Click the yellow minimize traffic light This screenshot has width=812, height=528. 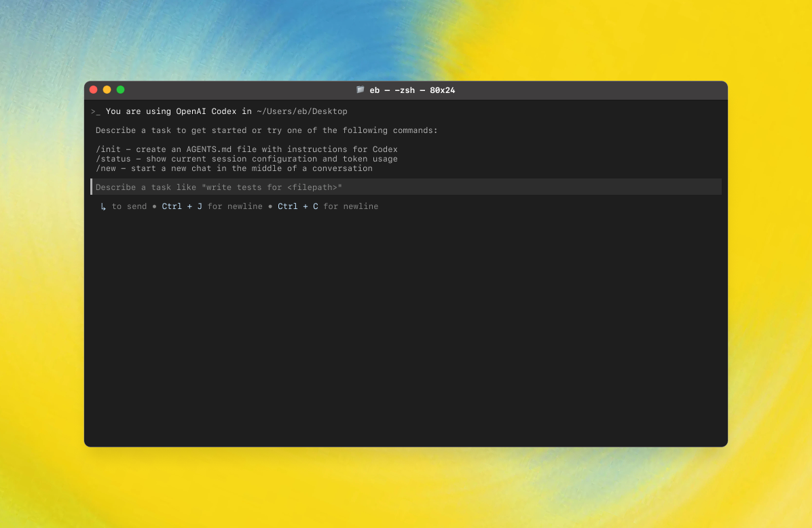coord(107,89)
